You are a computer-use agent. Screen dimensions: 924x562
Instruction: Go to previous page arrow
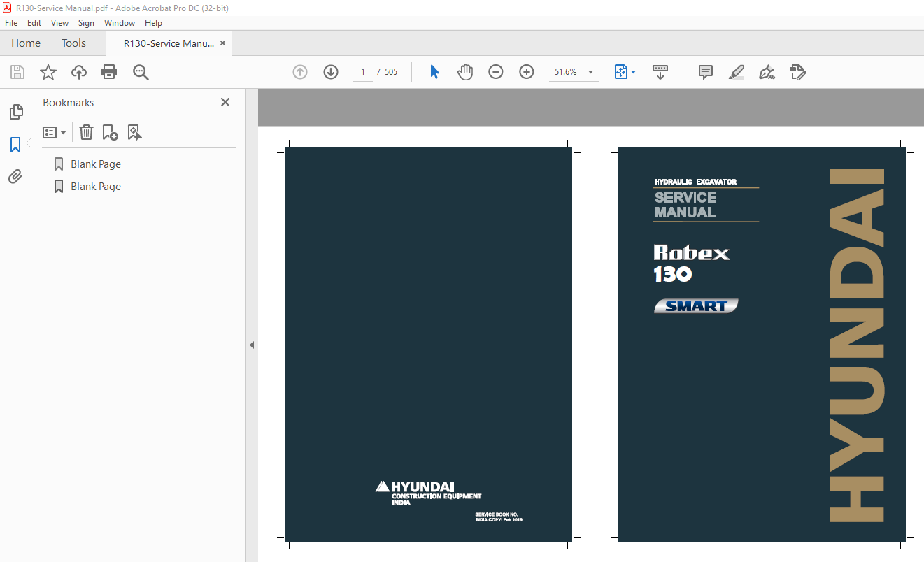coord(300,72)
